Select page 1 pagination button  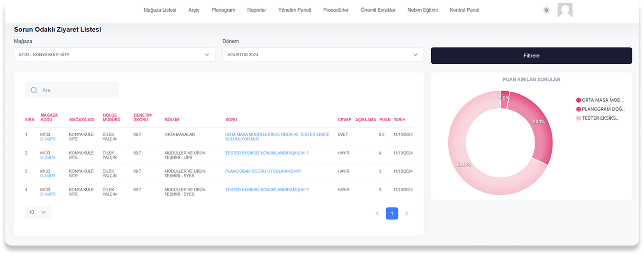[x=392, y=213]
